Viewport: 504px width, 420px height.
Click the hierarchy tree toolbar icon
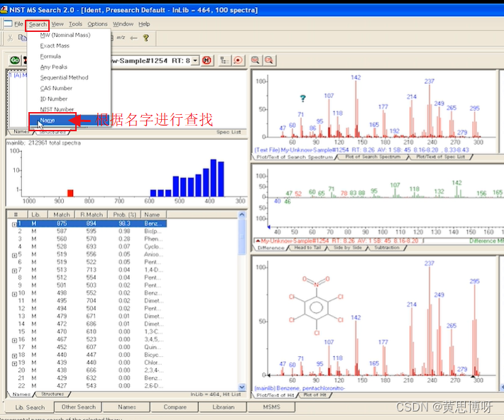tap(224, 60)
